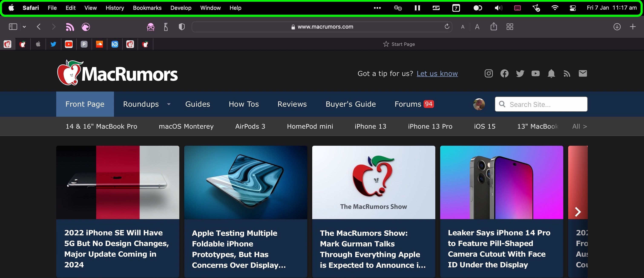Click the skull/privacy icon in tab bar

[151, 26]
